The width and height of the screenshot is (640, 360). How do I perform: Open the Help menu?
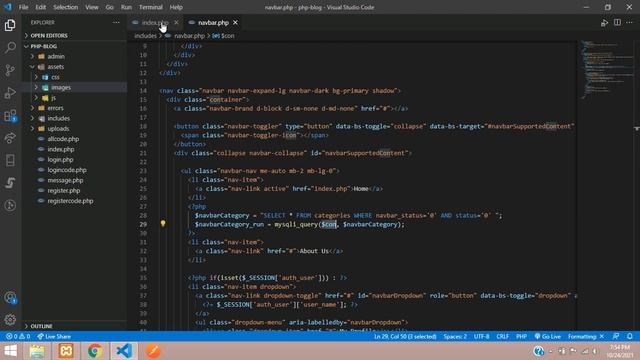pos(176,7)
